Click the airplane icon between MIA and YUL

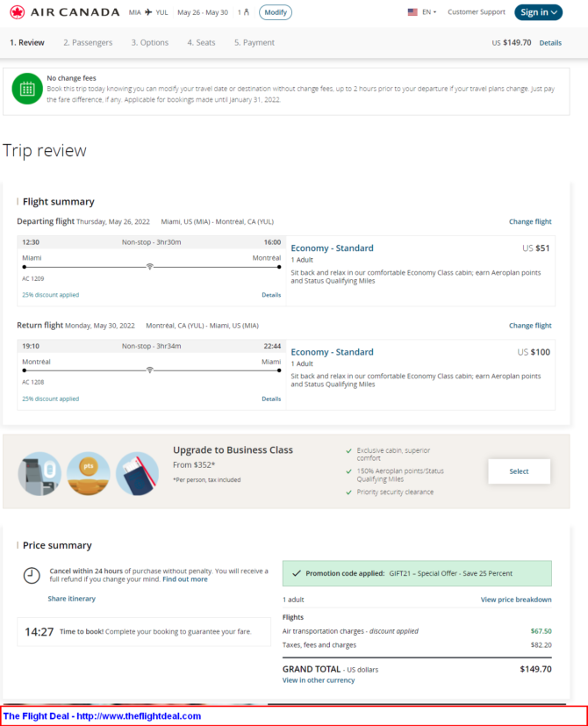tap(148, 12)
